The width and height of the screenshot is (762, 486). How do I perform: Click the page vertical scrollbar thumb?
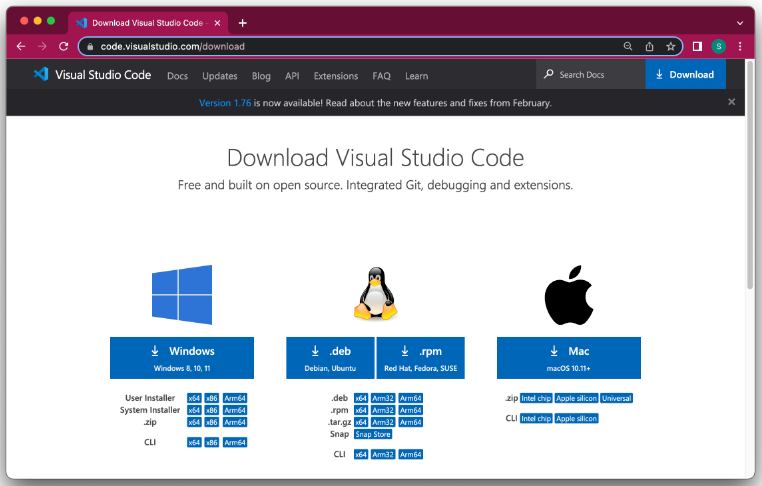point(750,175)
